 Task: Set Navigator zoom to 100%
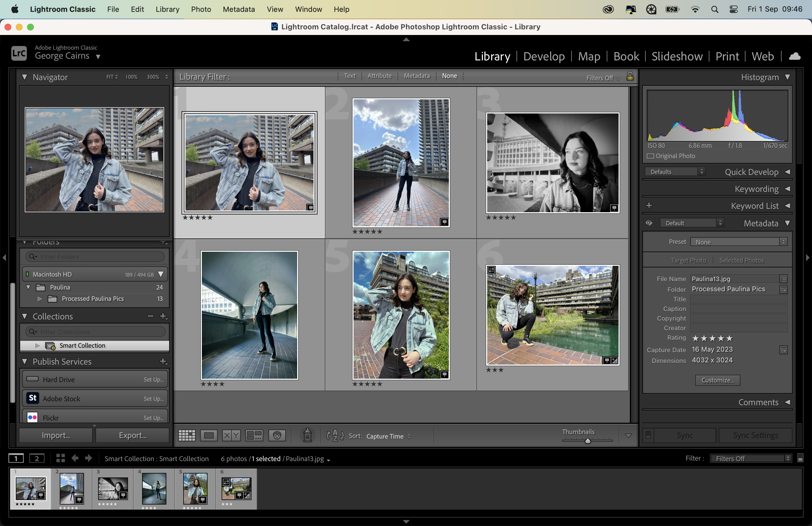point(131,77)
